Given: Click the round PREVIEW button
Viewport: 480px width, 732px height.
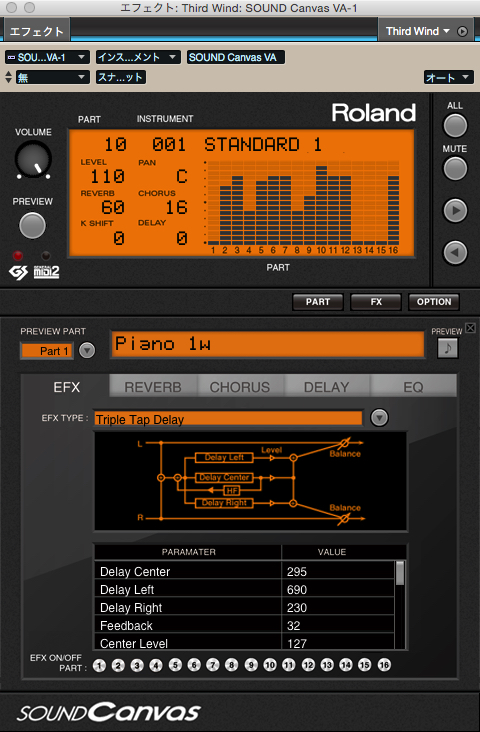Looking at the screenshot, I should (x=32, y=225).
